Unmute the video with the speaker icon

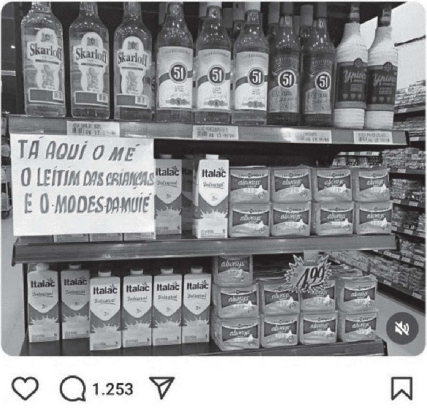(x=402, y=329)
